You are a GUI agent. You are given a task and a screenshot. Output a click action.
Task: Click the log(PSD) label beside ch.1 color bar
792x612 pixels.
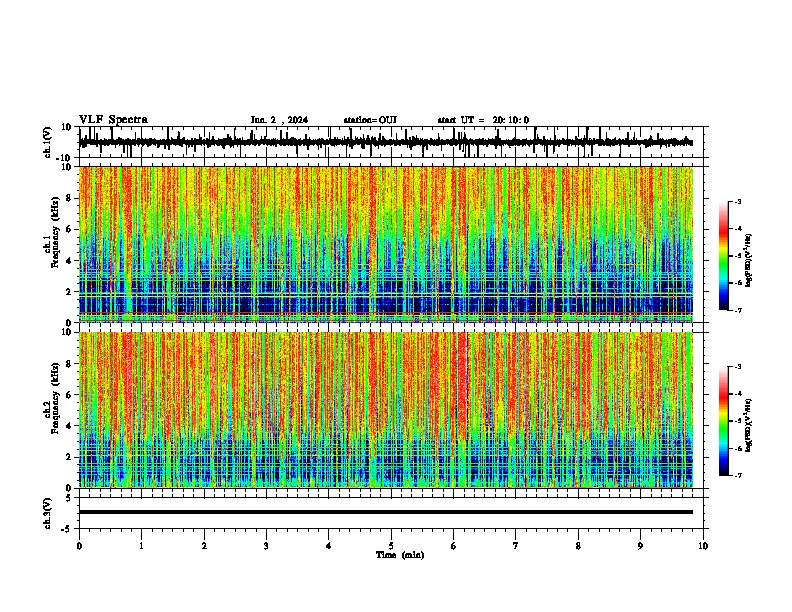[749, 260]
